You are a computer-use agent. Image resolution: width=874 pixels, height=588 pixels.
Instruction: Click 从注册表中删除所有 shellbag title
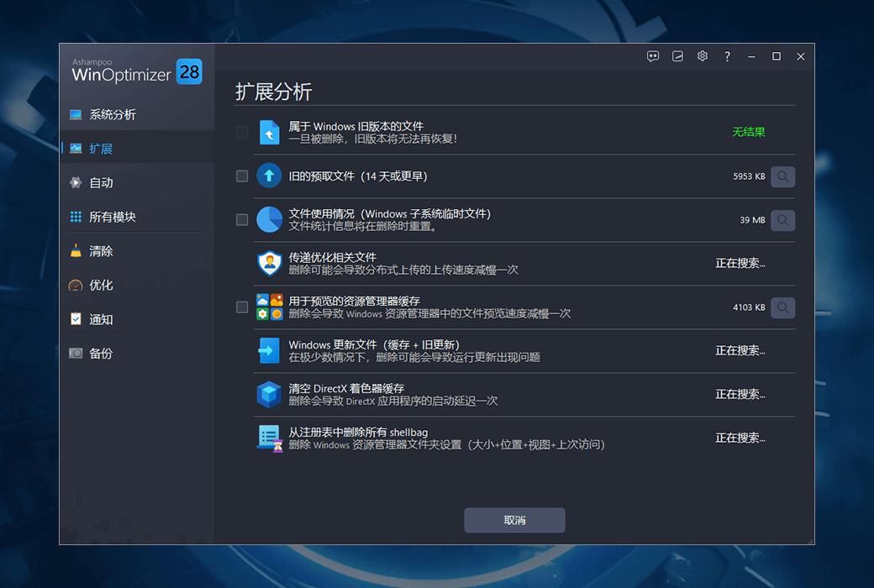pyautogui.click(x=358, y=432)
